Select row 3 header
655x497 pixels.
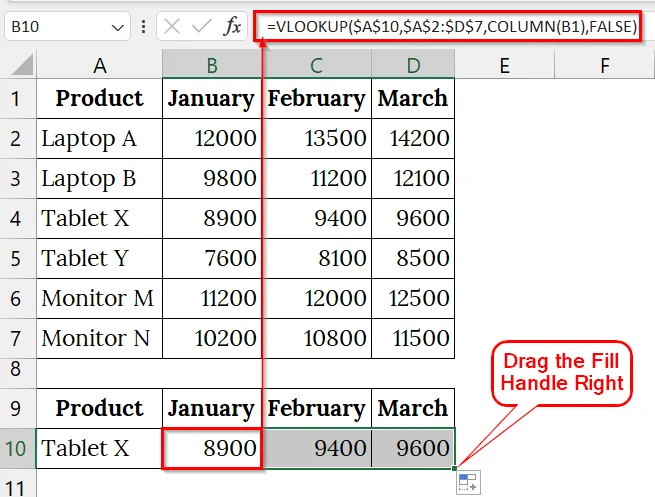pos(17,178)
